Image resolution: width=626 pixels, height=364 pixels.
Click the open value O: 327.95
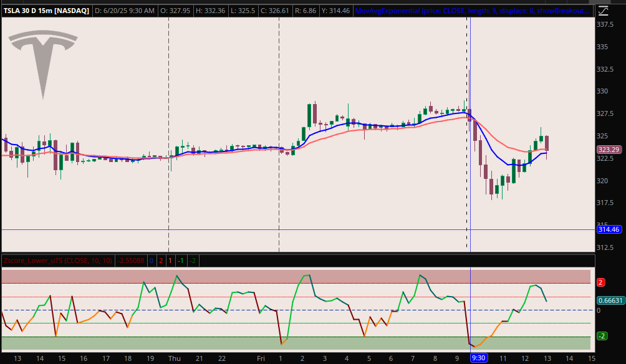(x=175, y=11)
